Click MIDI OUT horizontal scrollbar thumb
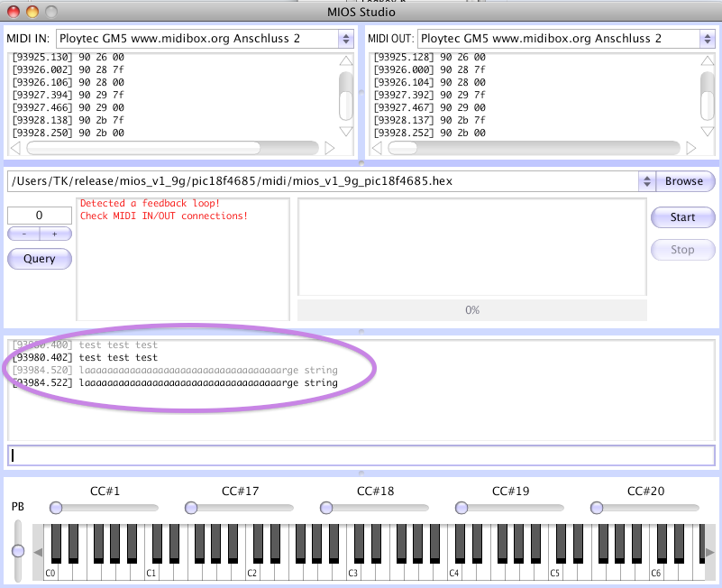The width and height of the screenshot is (722, 588). pos(402,148)
